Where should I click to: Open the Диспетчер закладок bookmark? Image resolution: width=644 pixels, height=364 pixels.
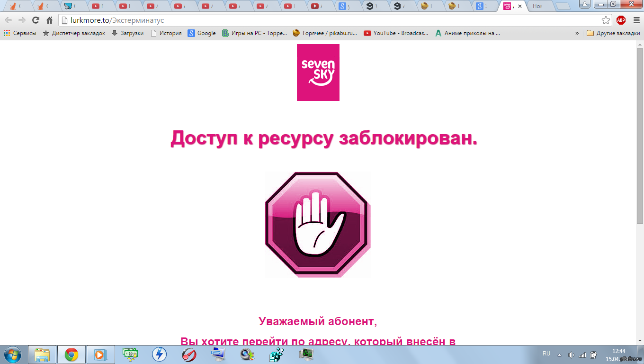pyautogui.click(x=74, y=33)
